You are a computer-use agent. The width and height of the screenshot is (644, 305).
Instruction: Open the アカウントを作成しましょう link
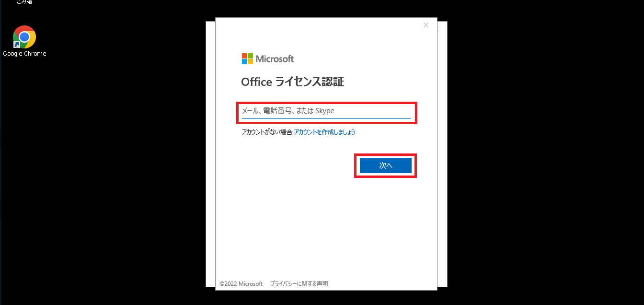click(325, 132)
